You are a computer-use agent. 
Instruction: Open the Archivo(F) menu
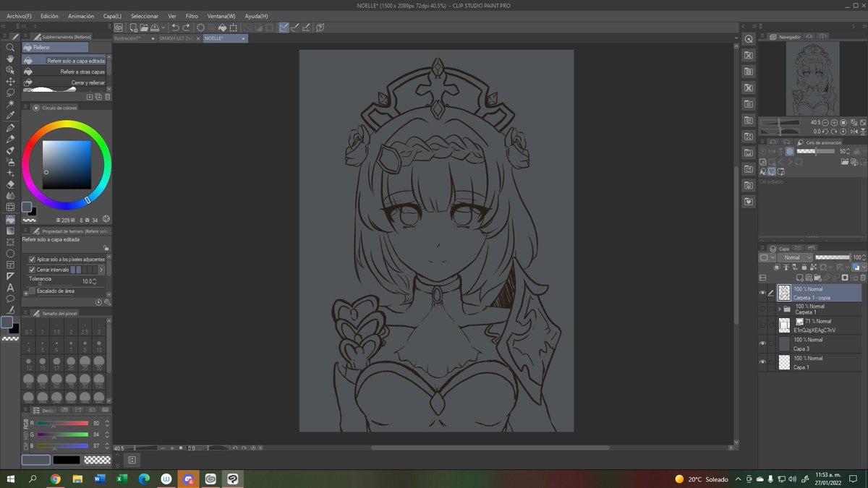point(19,15)
